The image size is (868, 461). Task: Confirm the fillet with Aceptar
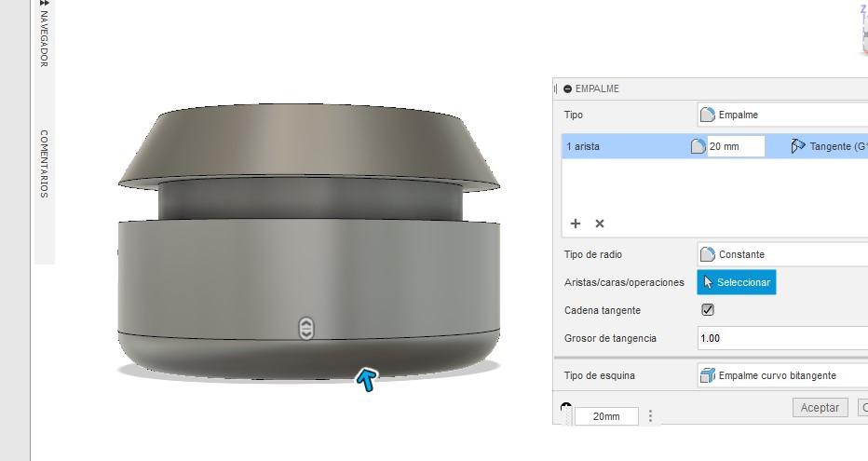(820, 407)
